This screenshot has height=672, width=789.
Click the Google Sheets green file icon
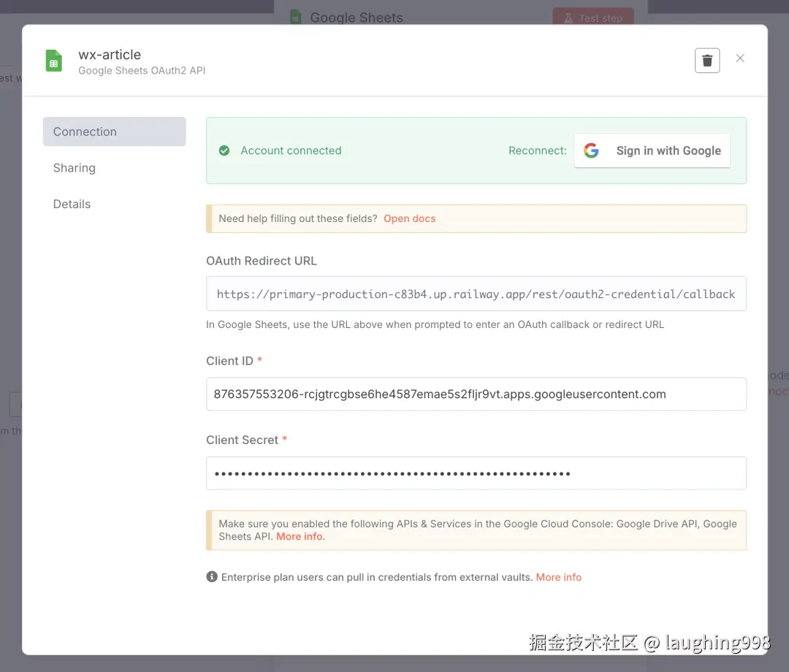[x=54, y=61]
